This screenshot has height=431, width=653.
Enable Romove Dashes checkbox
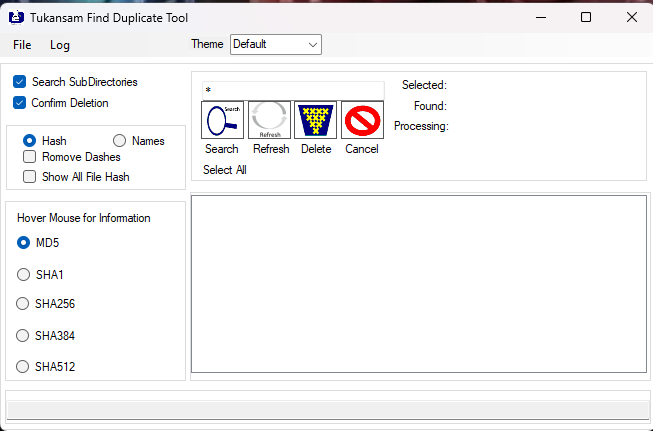point(30,157)
